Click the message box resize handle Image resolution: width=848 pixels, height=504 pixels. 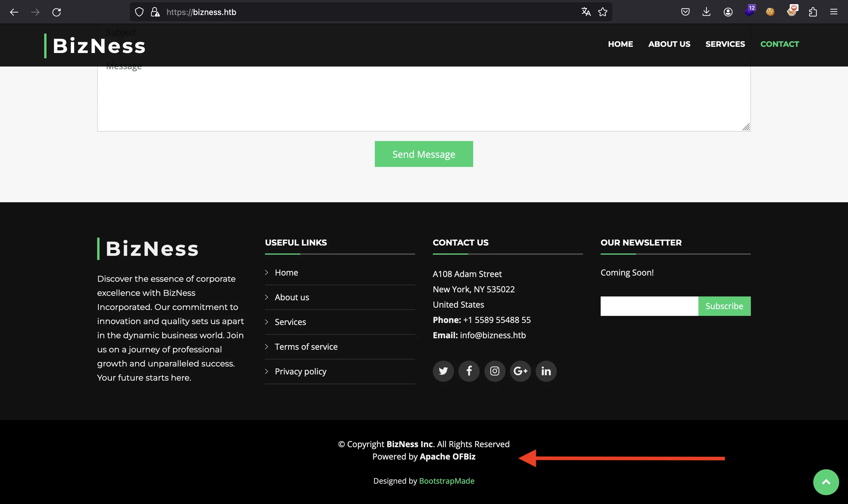pyautogui.click(x=746, y=127)
